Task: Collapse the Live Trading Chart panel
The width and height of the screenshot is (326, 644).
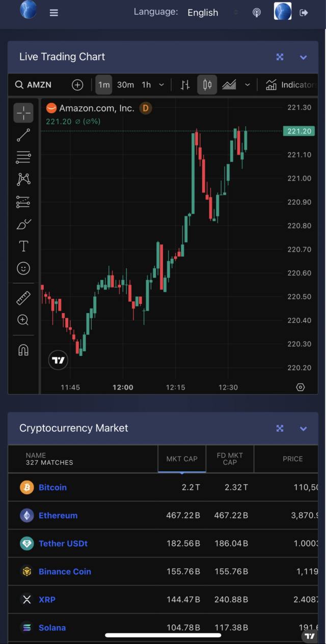Action: click(x=304, y=57)
